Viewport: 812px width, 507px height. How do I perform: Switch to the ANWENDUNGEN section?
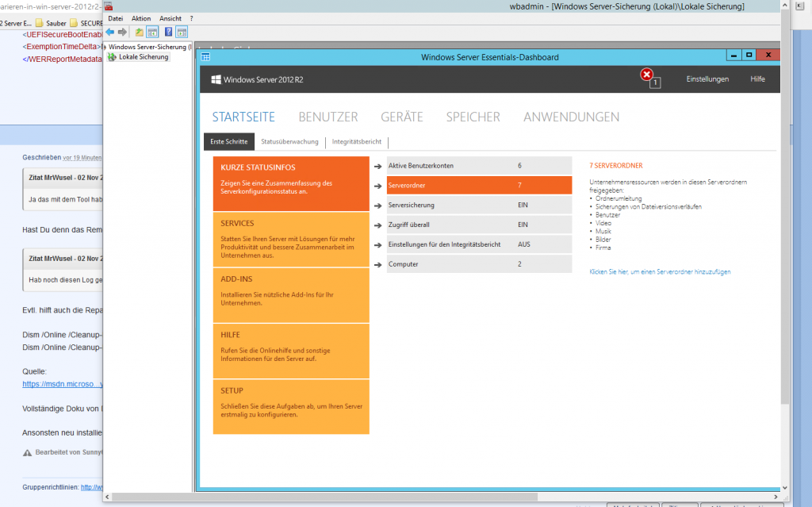click(x=571, y=117)
